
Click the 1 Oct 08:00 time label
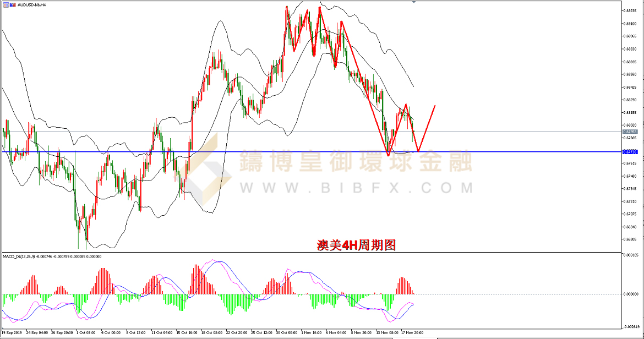(x=88, y=332)
